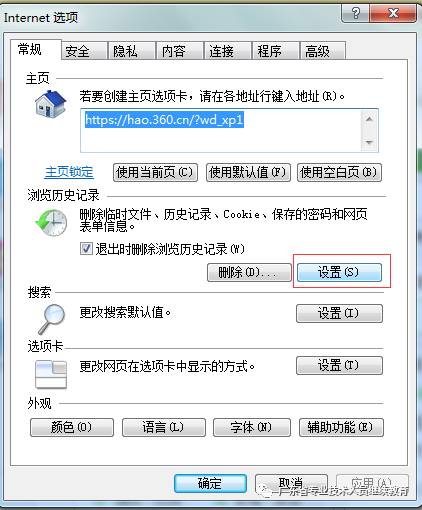Viewport: 422px width, 510px height.
Task: Click the homepage list scroll up arrow
Action: 369,119
